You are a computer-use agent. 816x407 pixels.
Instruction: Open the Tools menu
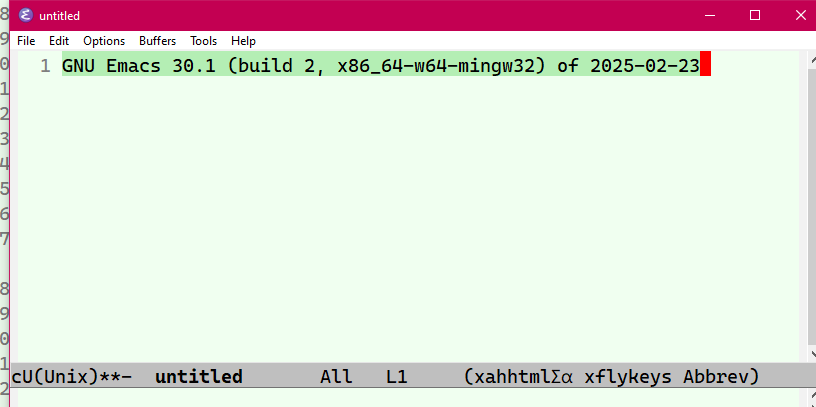[203, 41]
